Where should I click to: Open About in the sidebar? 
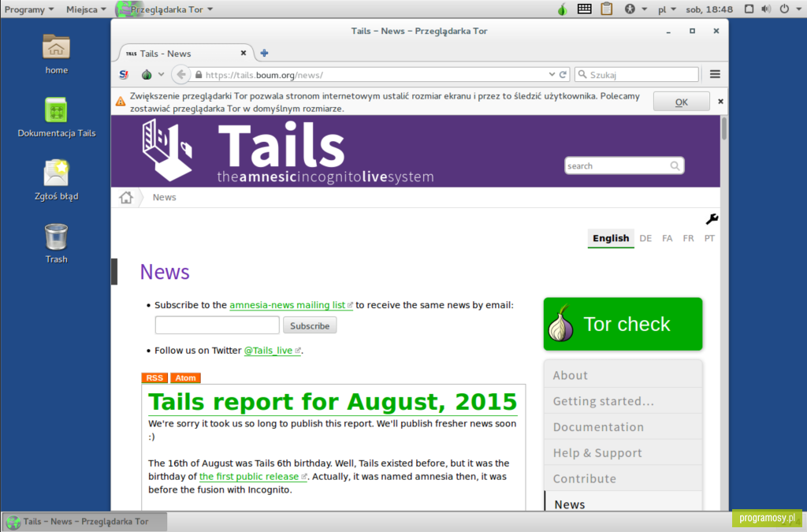point(623,375)
